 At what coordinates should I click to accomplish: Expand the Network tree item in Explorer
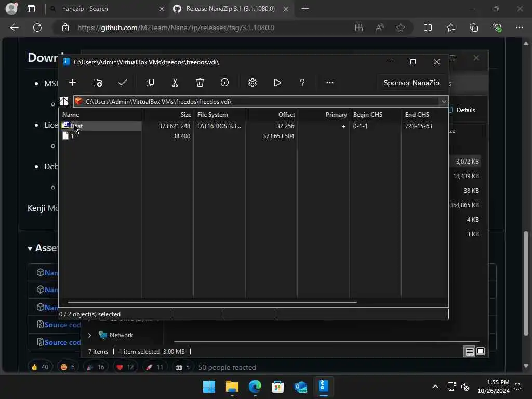89,335
